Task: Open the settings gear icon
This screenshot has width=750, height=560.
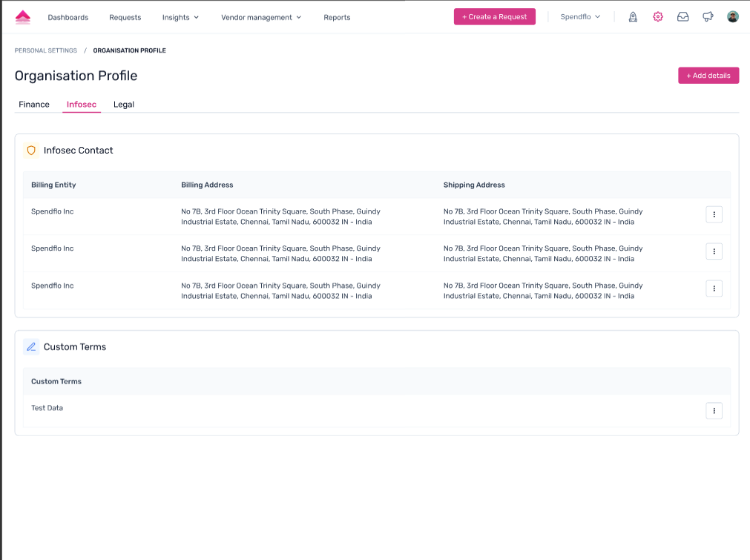Action: [x=658, y=17]
